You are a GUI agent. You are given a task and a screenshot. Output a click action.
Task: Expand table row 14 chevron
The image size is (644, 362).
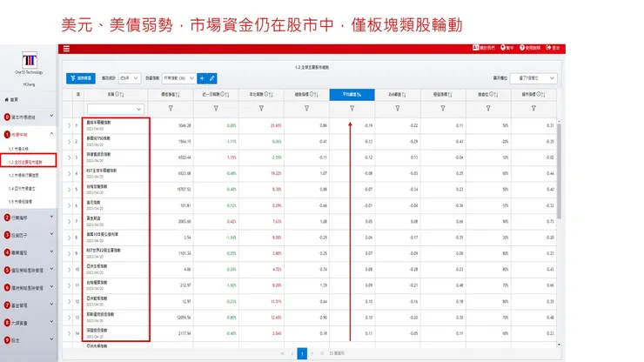(x=69, y=333)
